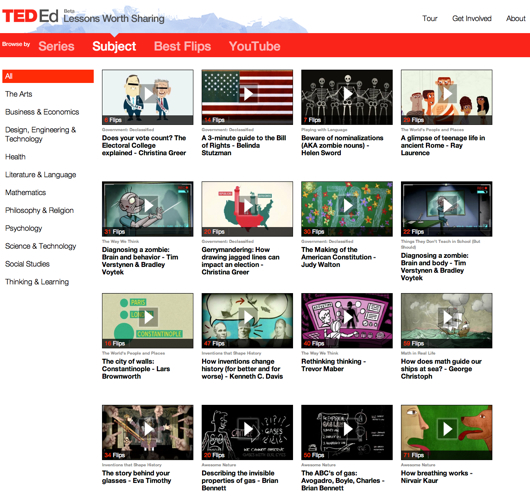Open the Get Involved link
The image size is (530, 499).
pyautogui.click(x=472, y=18)
